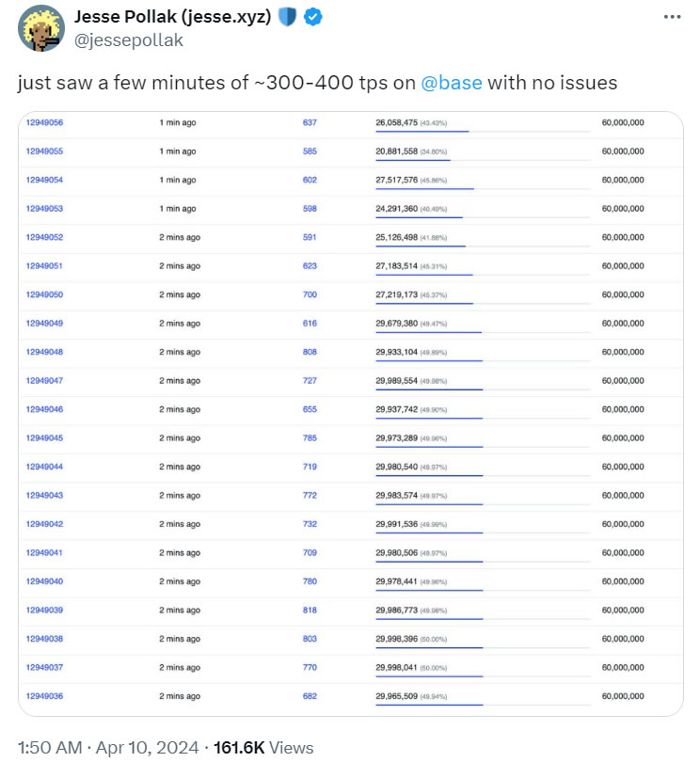This screenshot has height=762, width=700.
Task: Open block 12949055 link
Action: (44, 151)
